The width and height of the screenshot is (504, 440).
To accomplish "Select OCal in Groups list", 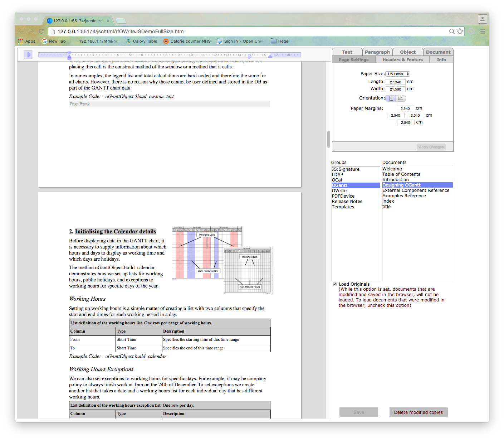I will [356, 180].
